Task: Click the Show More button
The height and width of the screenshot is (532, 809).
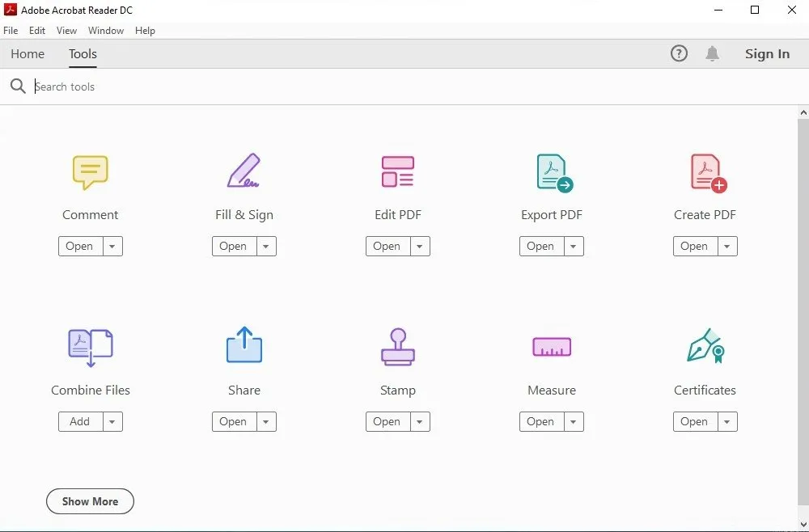Action: pos(90,501)
